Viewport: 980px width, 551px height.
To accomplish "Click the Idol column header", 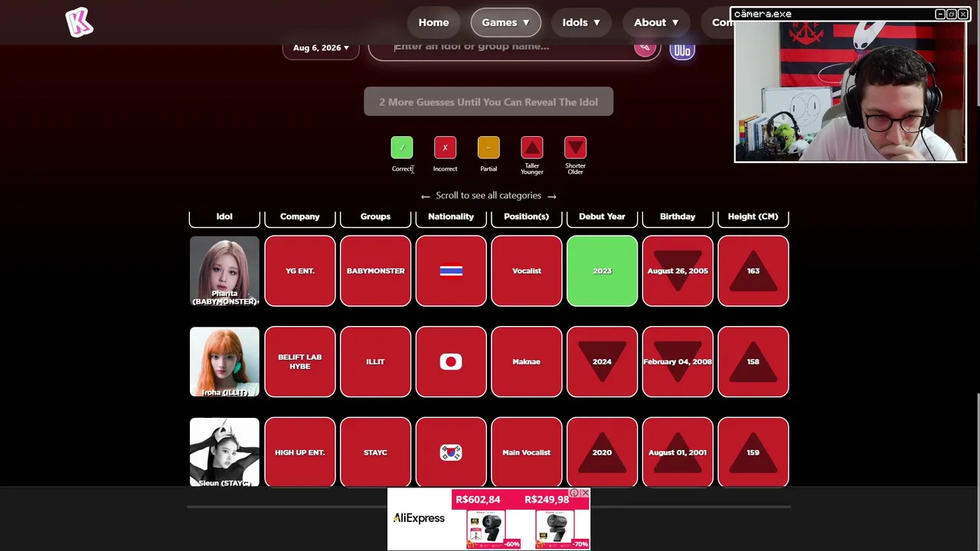I will (224, 217).
